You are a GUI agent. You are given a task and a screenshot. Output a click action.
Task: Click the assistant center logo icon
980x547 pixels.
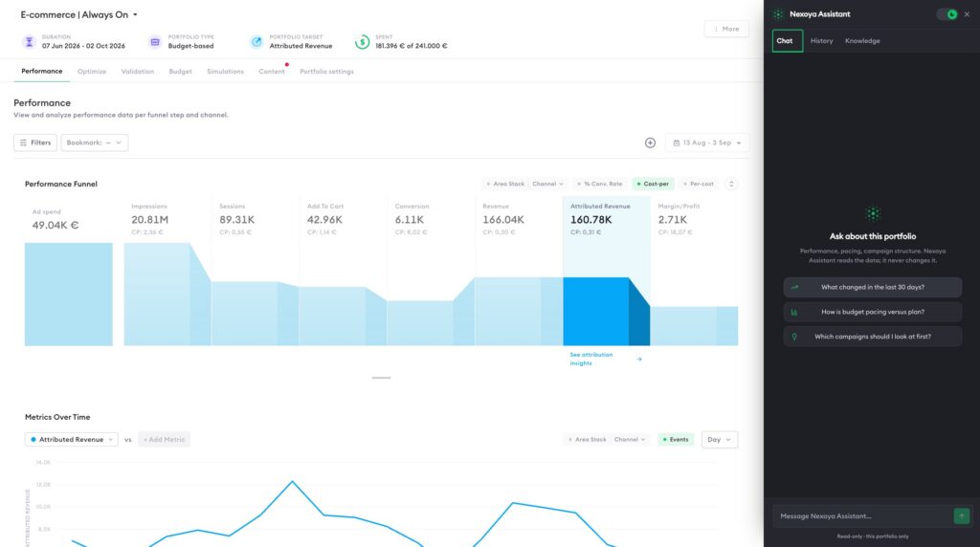873,213
